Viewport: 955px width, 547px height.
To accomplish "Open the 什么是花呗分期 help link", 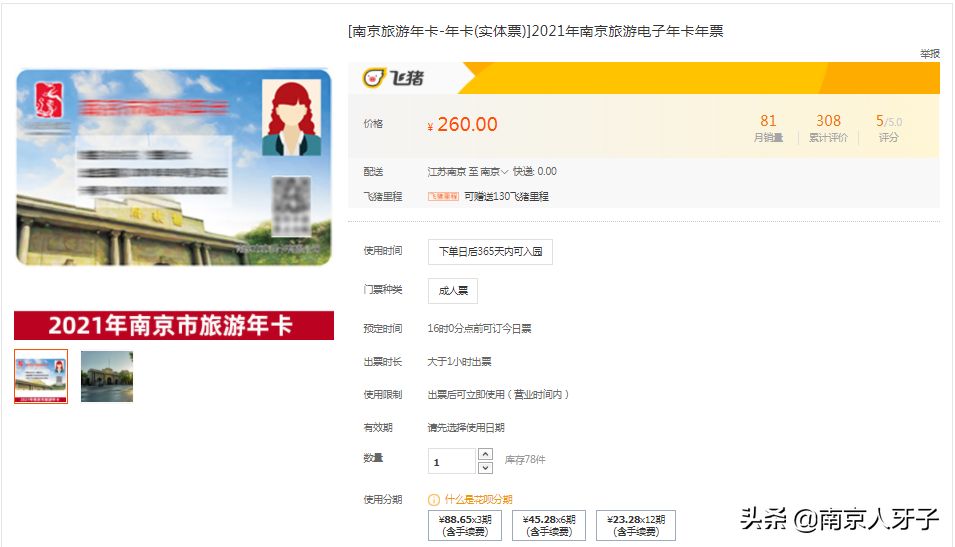I will [x=478, y=500].
